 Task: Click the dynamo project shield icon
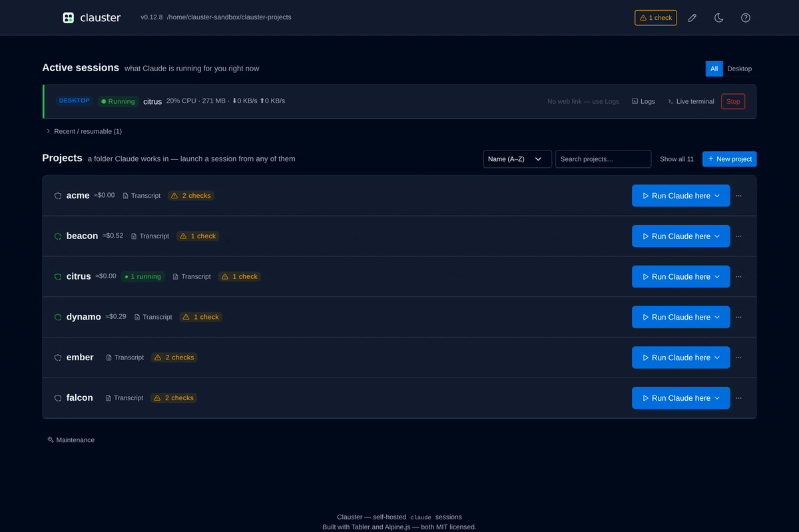coord(58,317)
